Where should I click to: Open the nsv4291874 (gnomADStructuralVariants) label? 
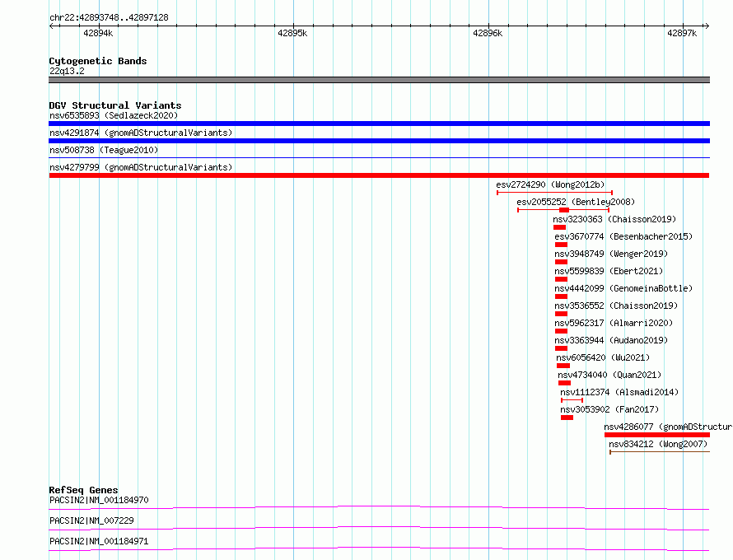coord(141,133)
